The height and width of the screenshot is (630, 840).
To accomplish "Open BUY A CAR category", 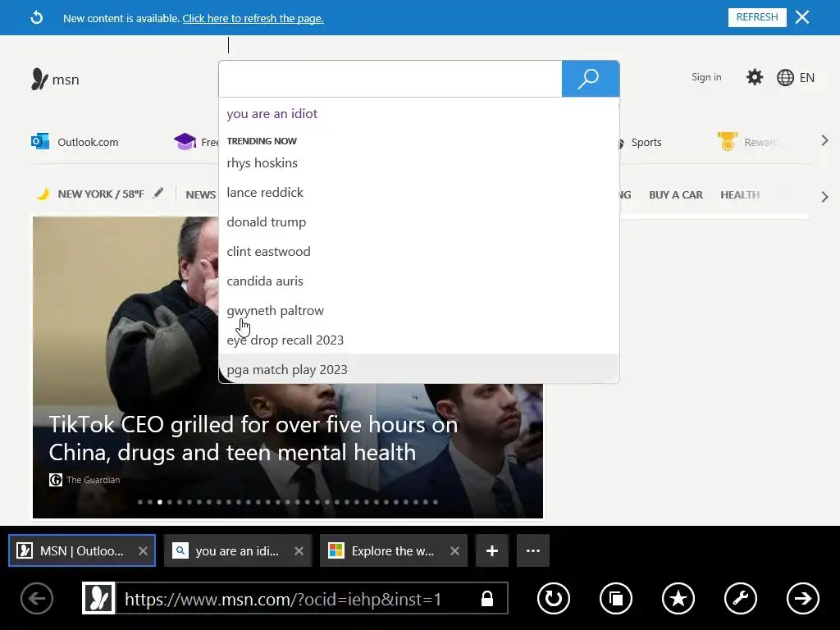I will tap(676, 195).
